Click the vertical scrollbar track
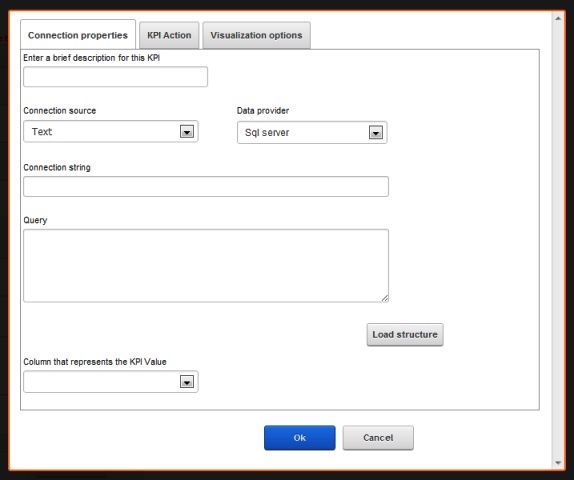Viewport: 574px width, 480px height. point(558,241)
